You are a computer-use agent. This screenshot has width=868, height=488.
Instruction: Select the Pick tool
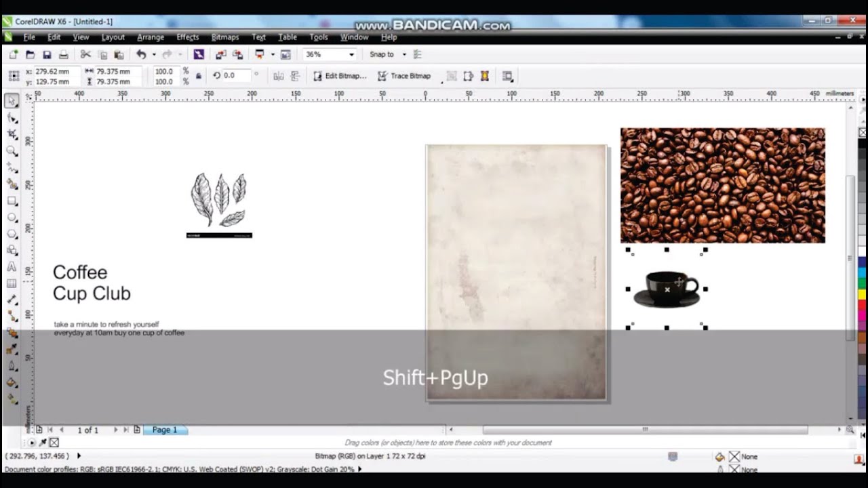(x=12, y=102)
